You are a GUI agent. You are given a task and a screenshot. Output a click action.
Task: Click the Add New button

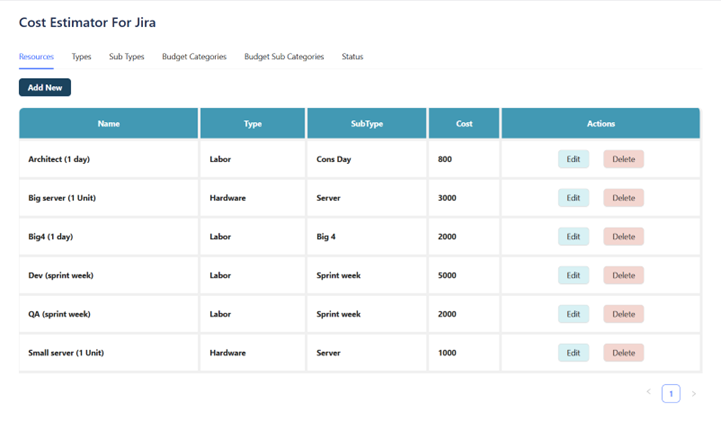click(x=45, y=88)
